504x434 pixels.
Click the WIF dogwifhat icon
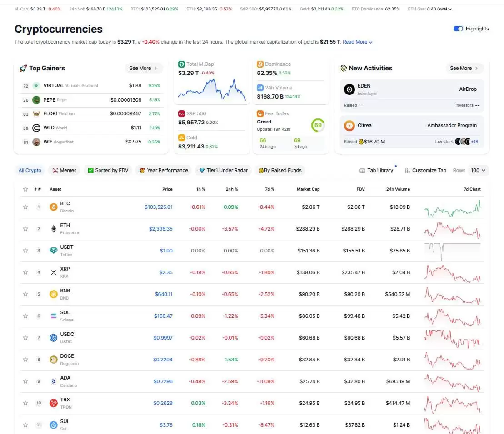(x=36, y=142)
